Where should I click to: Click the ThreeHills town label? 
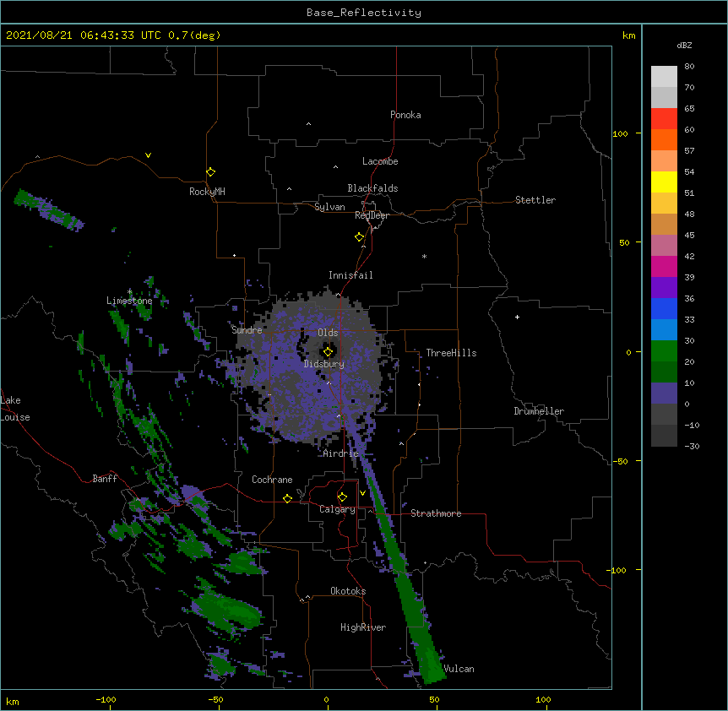(x=451, y=353)
